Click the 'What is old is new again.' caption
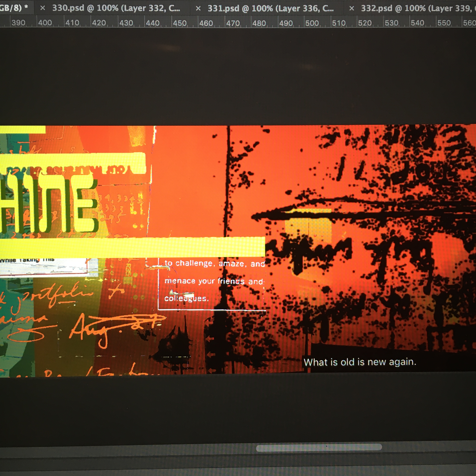Image resolution: width=476 pixels, height=476 pixels. pyautogui.click(x=360, y=362)
